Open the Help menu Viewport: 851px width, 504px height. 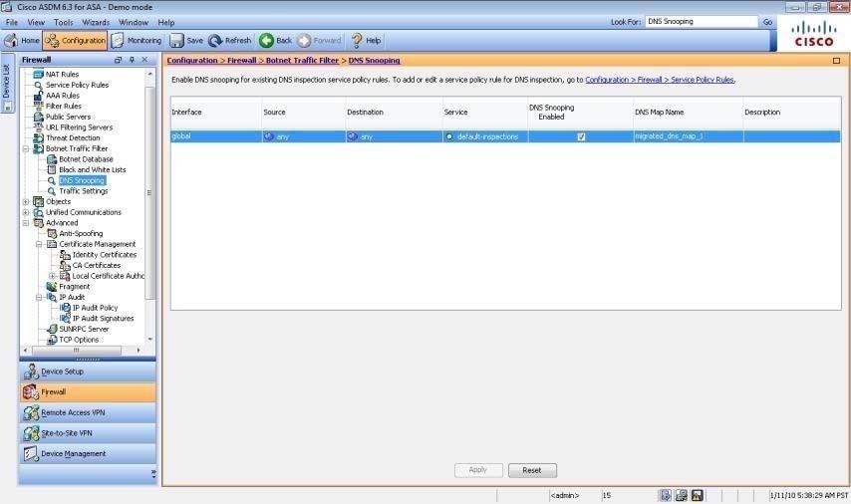tap(166, 23)
